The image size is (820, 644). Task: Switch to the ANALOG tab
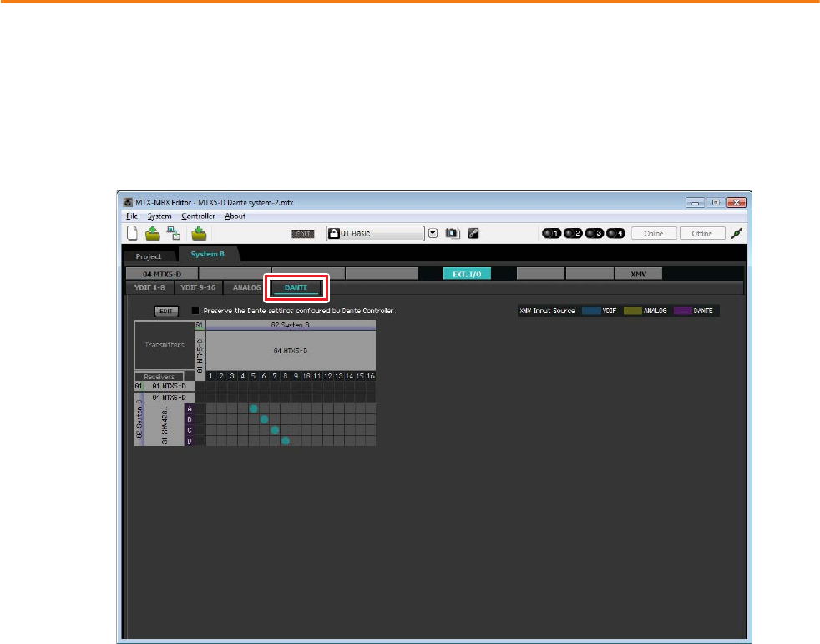click(246, 287)
